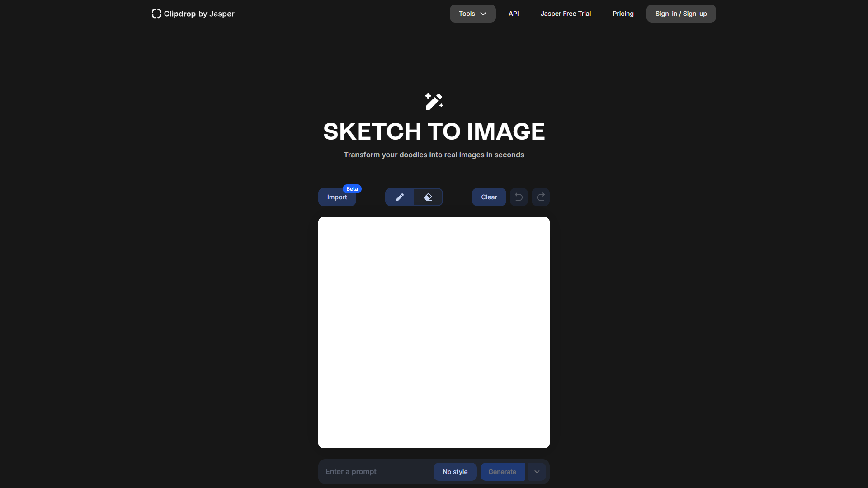868x488 pixels.
Task: Open the Pricing page
Action: (623, 14)
